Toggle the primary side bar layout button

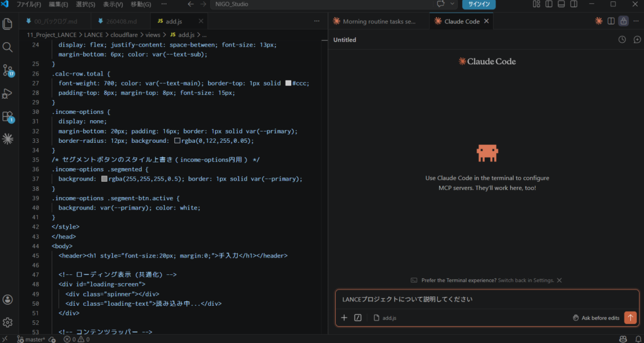tap(549, 4)
